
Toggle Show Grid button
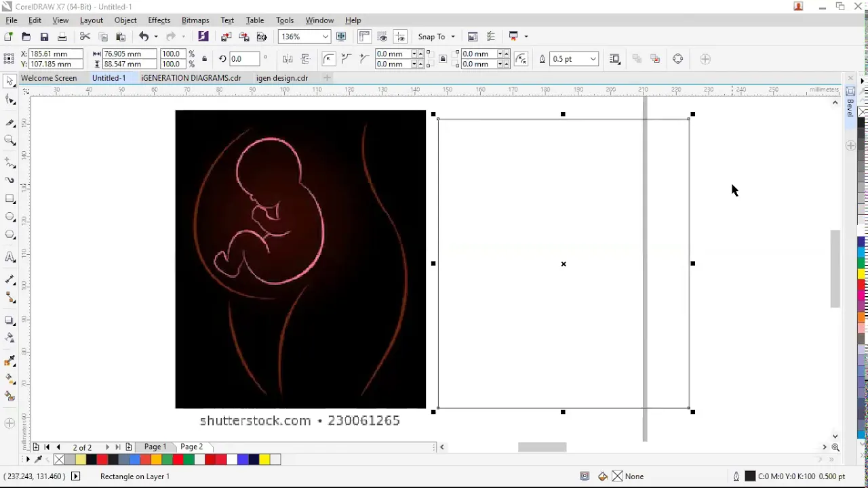point(382,37)
